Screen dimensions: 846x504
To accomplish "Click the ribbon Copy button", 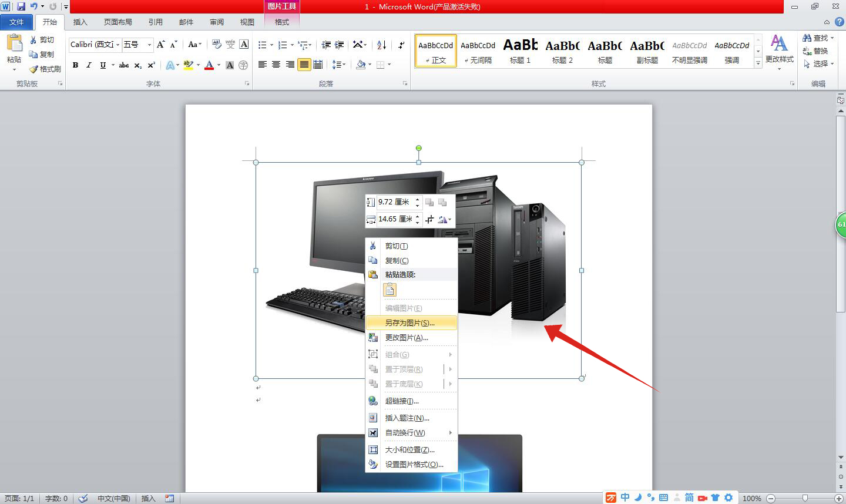I will 42,54.
